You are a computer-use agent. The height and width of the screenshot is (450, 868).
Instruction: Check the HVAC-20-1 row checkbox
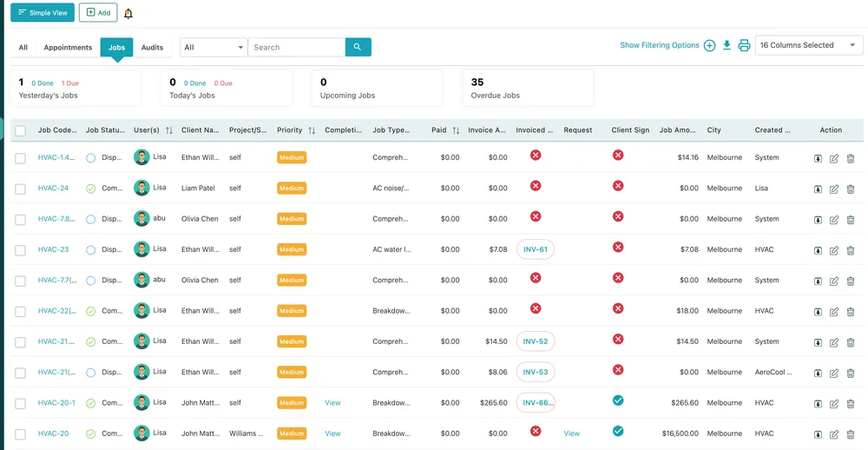(x=21, y=404)
